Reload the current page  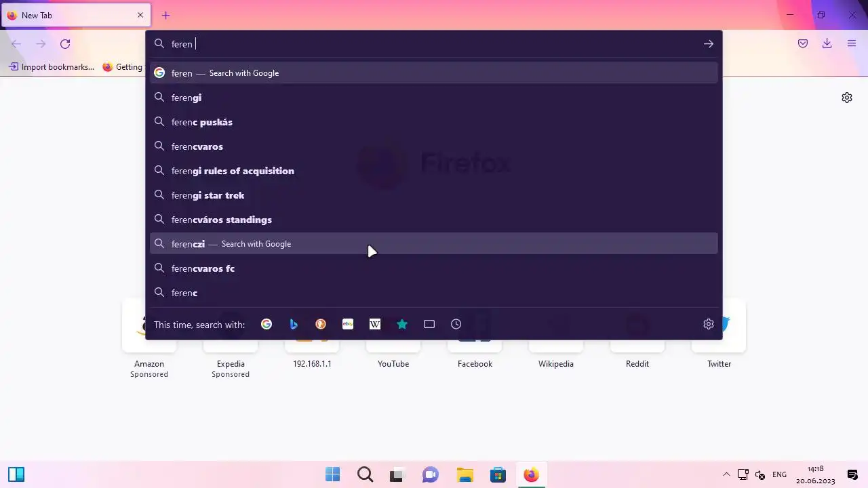[x=65, y=44]
